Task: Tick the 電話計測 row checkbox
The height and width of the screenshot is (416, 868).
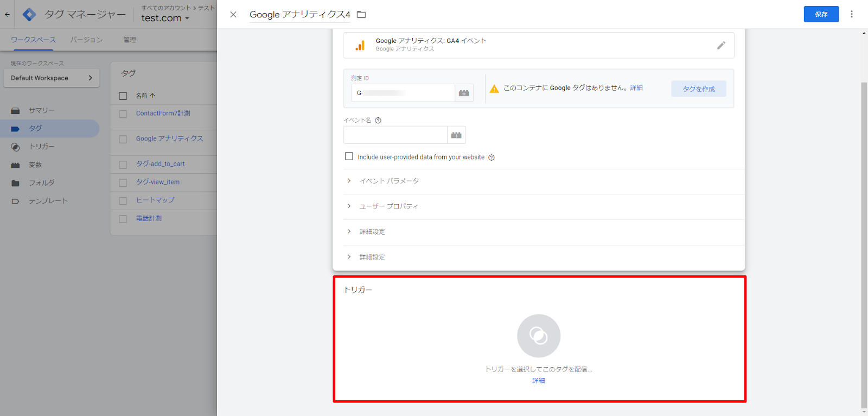Action: click(123, 219)
